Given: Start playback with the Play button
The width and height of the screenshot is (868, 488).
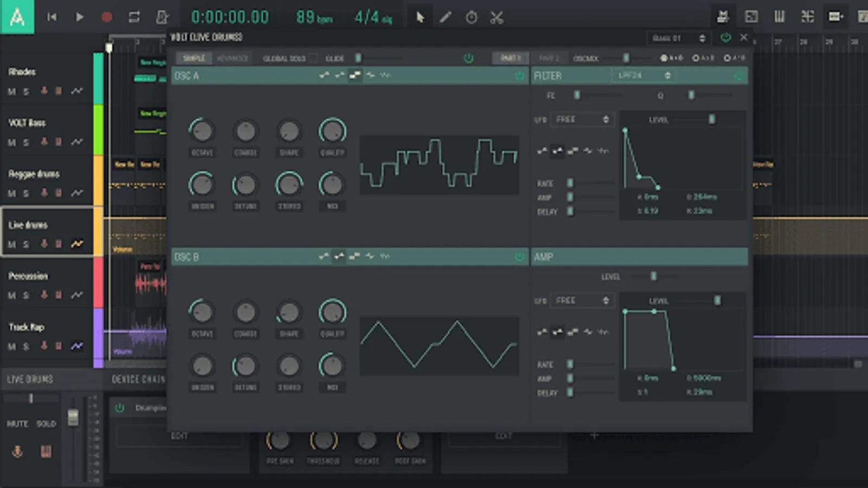Looking at the screenshot, I should 80,17.
